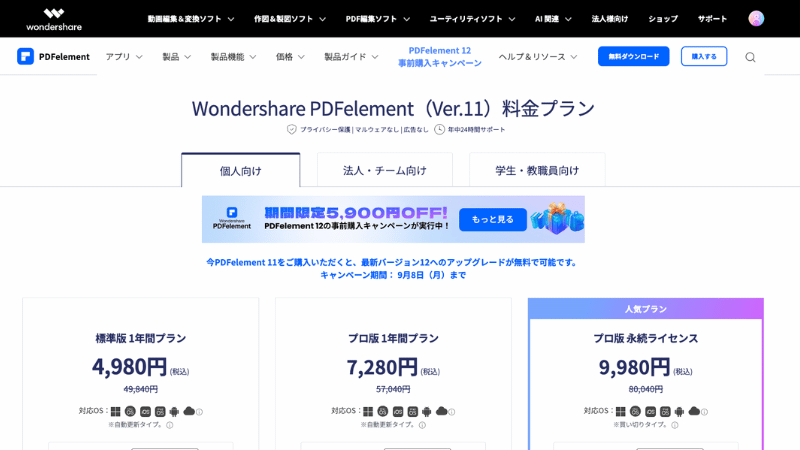Expand ユーティリティソフト menu

472,19
